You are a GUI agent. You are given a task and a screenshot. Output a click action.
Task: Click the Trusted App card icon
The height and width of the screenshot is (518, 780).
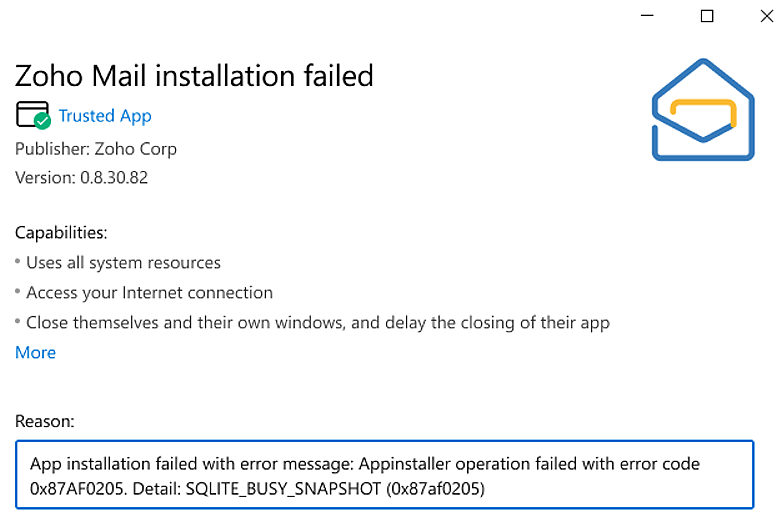coord(30,113)
